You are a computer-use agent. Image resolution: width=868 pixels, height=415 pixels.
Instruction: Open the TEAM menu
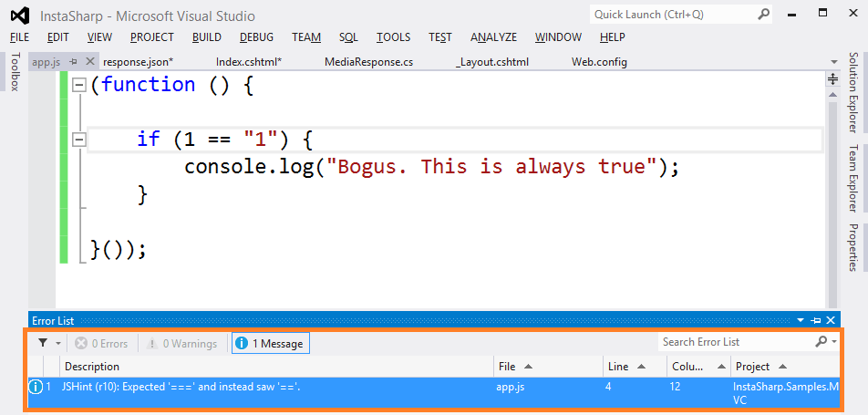306,37
